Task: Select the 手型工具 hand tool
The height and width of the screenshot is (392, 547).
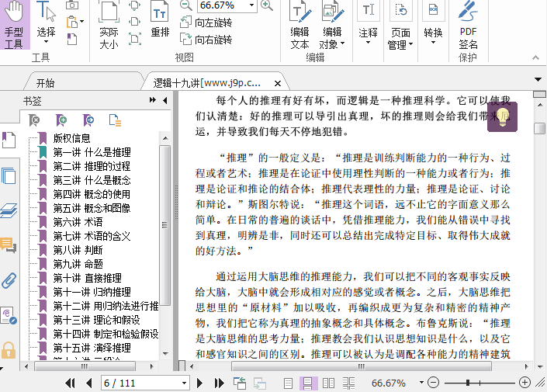Action: [14, 24]
